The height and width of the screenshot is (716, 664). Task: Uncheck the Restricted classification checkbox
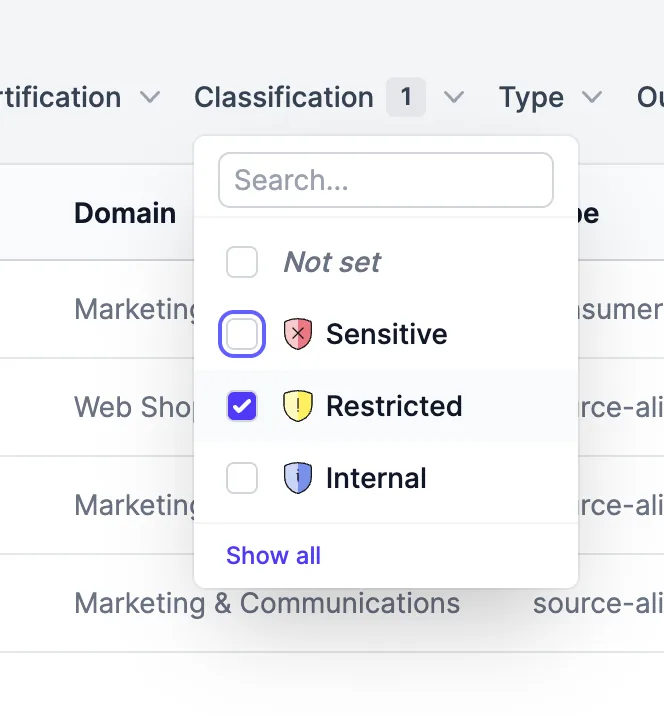[242, 406]
